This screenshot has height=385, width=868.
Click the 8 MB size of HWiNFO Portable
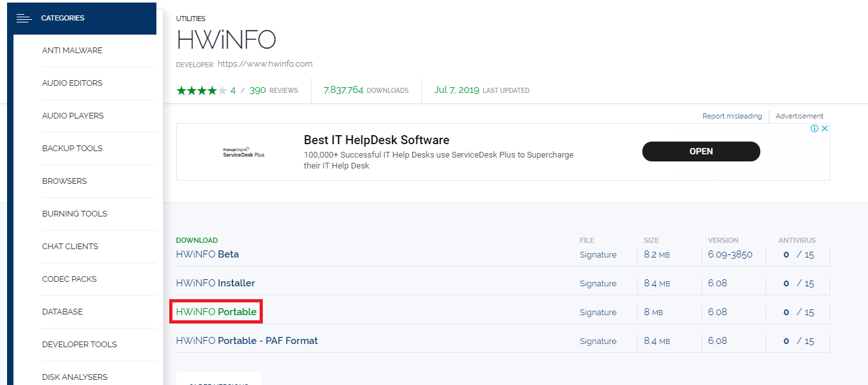tap(653, 312)
